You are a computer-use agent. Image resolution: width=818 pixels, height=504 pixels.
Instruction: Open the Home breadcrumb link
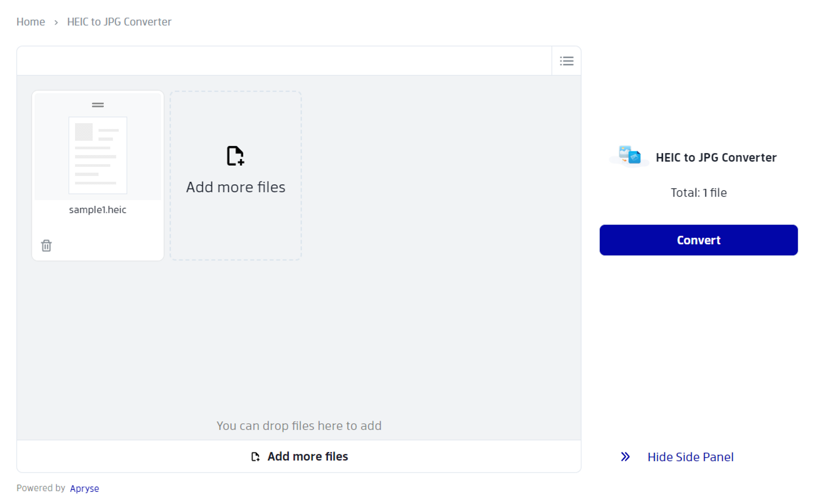pyautogui.click(x=31, y=22)
